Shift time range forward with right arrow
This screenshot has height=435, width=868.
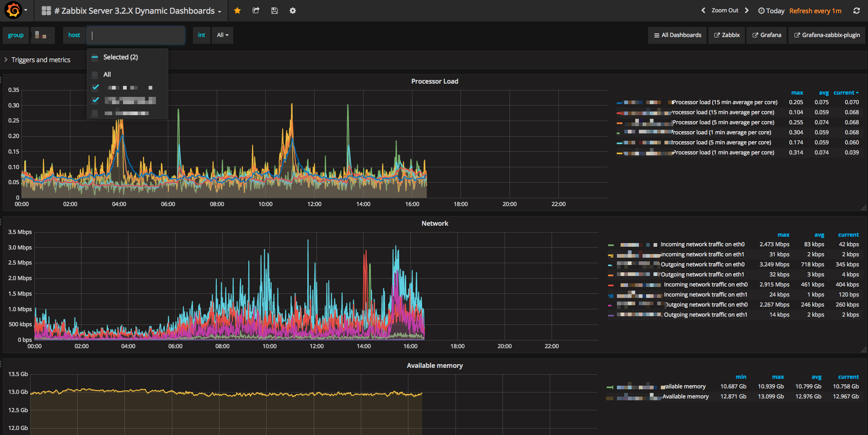747,11
